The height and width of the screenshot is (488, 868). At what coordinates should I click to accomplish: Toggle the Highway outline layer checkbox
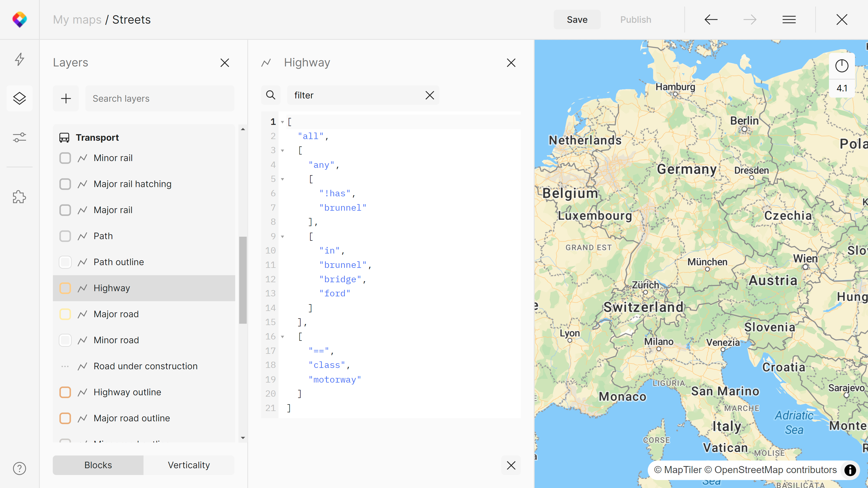(x=65, y=392)
